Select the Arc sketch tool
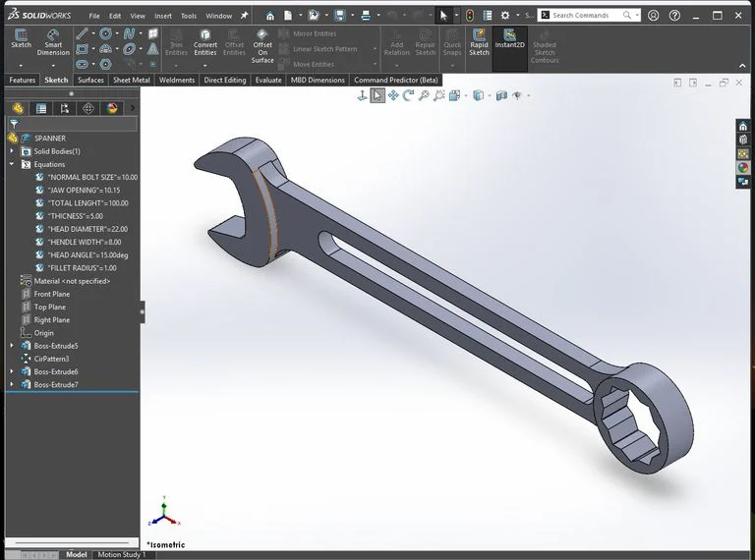755x560 pixels. 105,48
